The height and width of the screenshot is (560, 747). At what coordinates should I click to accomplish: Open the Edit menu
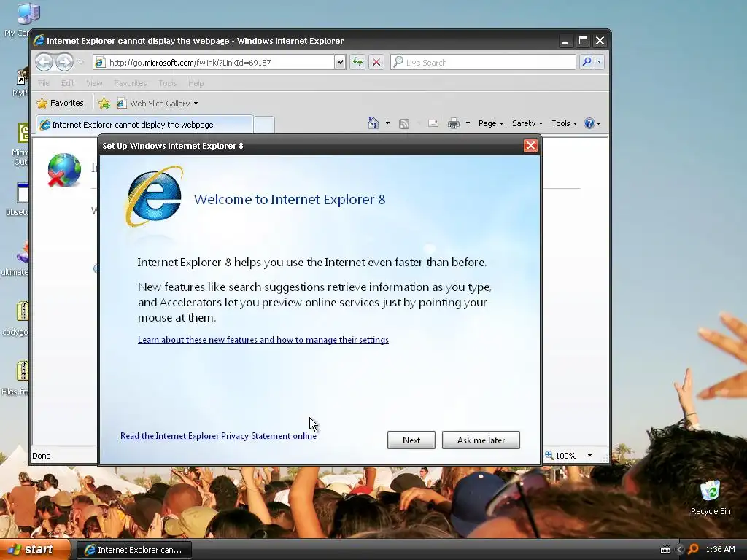pyautogui.click(x=68, y=83)
